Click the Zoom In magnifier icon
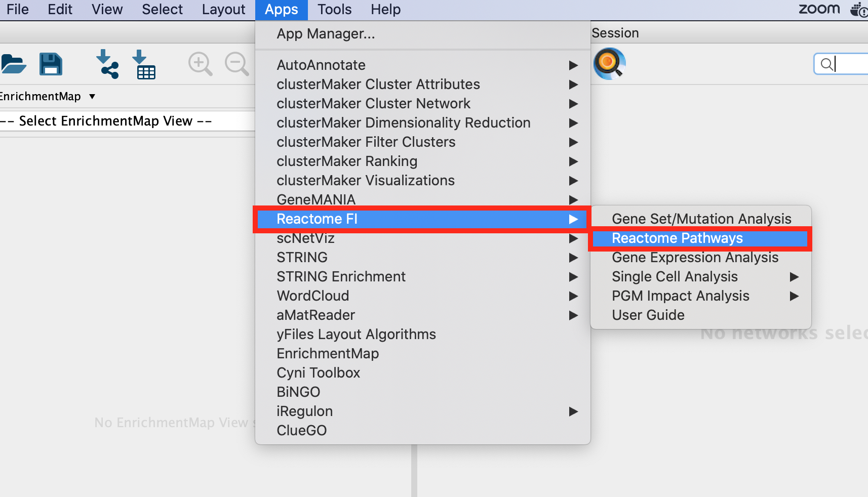868x497 pixels. tap(200, 64)
